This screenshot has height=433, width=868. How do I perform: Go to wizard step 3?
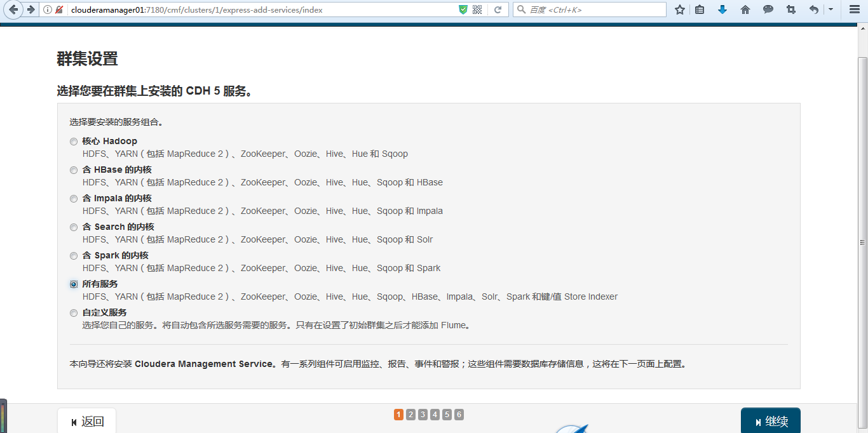(x=423, y=415)
